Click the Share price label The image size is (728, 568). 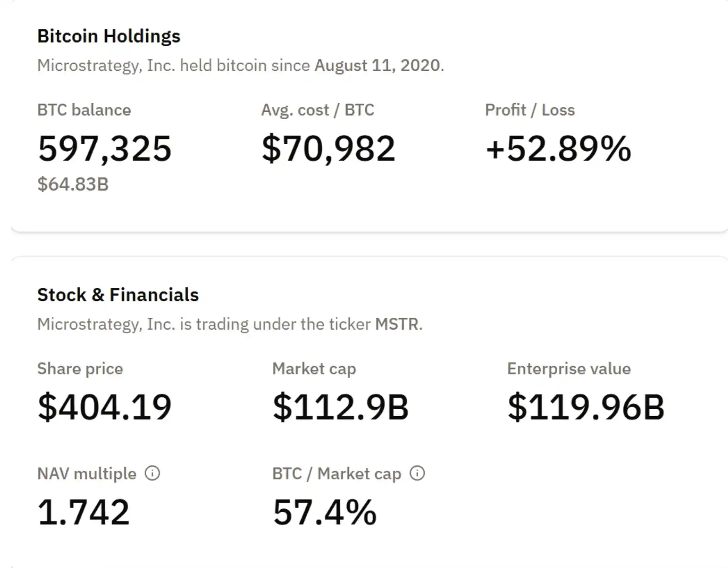pyautogui.click(x=80, y=369)
